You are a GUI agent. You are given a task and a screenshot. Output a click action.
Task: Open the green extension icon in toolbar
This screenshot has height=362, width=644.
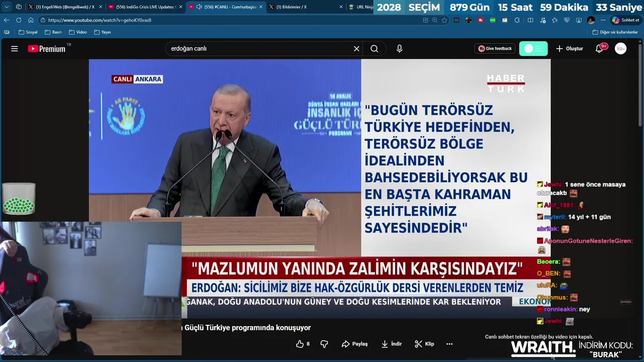point(493,20)
